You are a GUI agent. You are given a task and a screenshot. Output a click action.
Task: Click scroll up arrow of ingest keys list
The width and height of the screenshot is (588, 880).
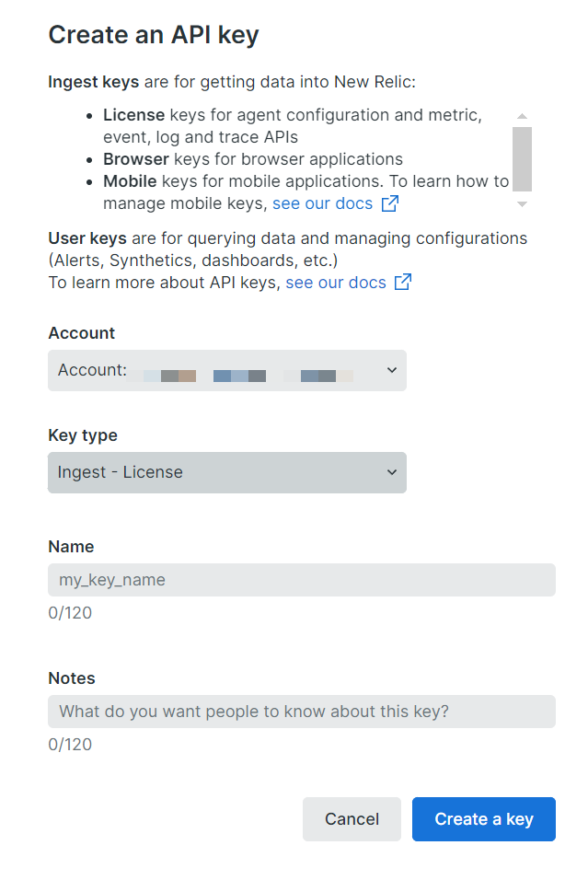[522, 117]
